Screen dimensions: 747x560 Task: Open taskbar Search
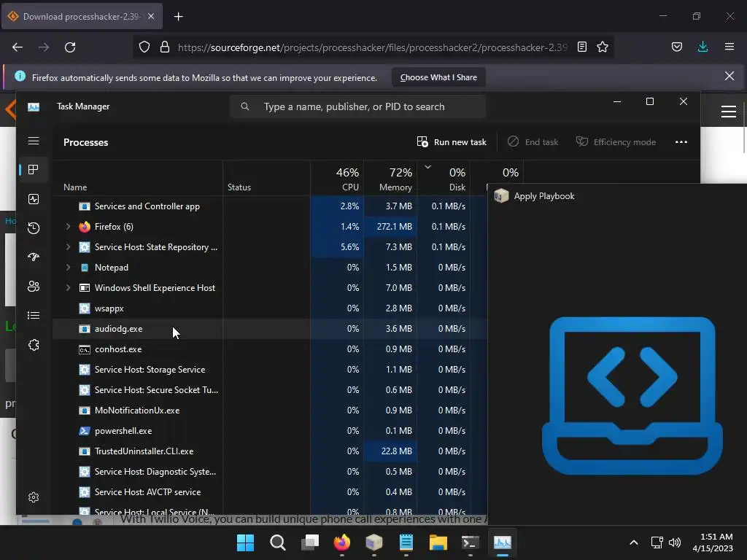277,542
